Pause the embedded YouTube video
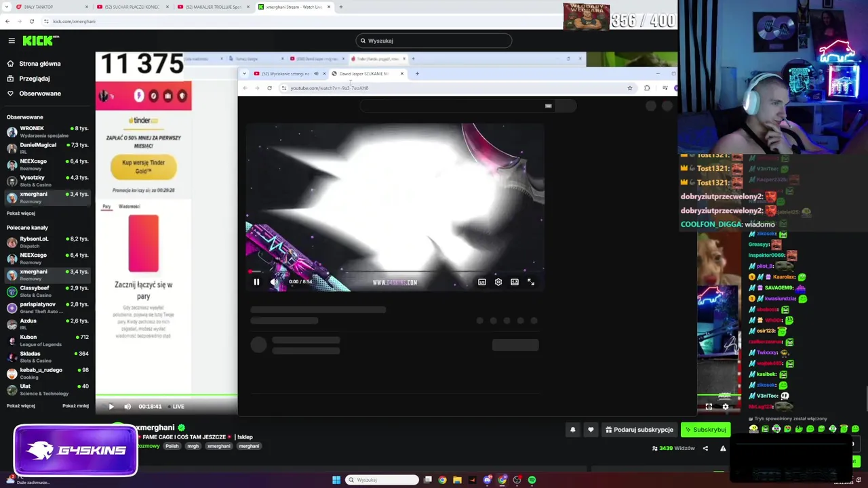The width and height of the screenshot is (868, 488). click(256, 282)
